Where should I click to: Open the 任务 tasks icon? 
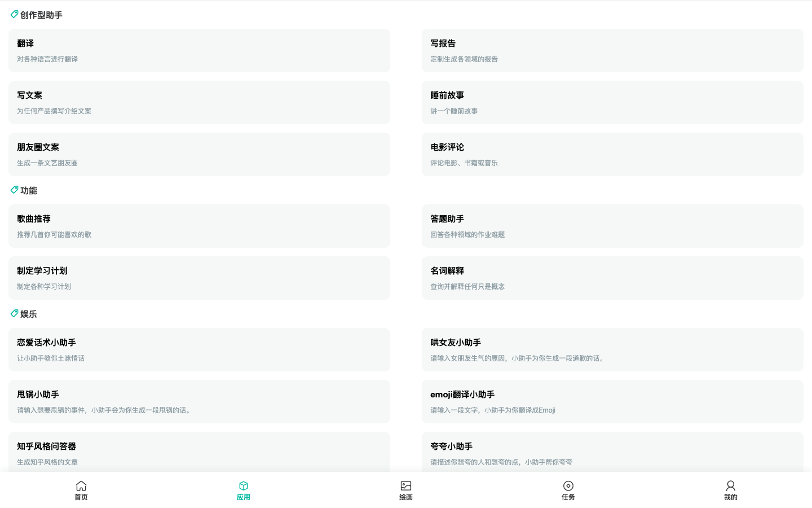click(x=568, y=486)
